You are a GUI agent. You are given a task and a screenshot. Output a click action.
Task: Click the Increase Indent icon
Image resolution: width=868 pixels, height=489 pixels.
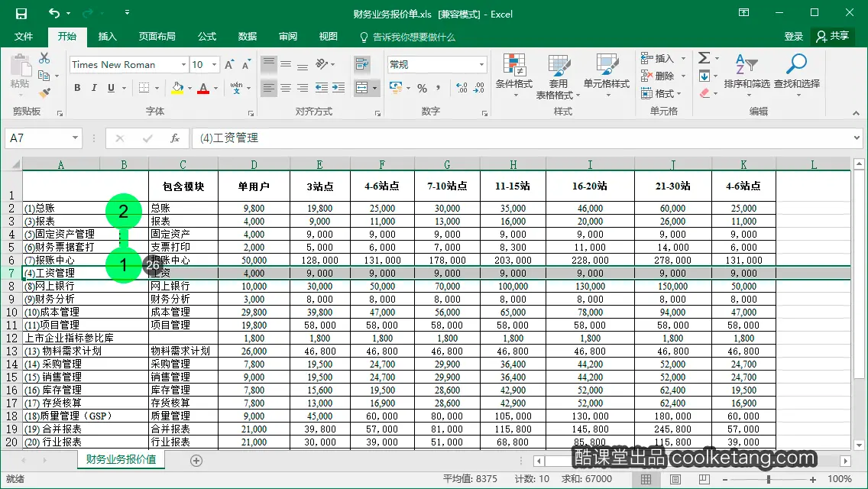338,88
